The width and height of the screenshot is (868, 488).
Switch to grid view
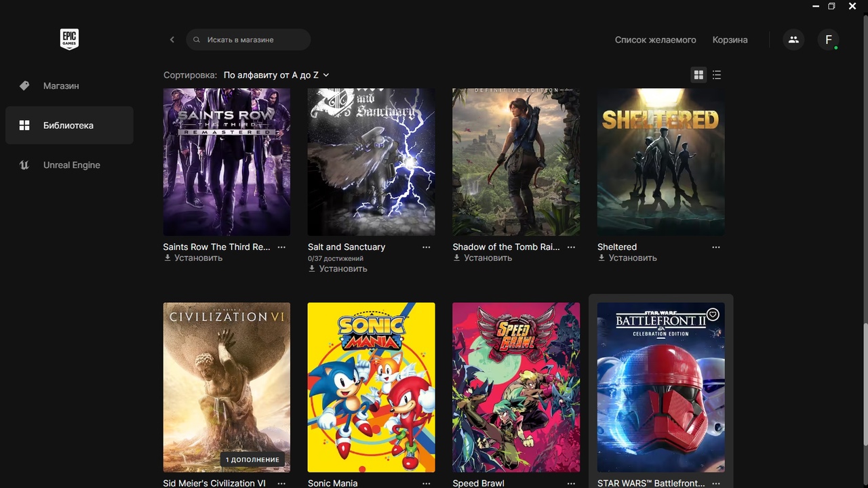tap(698, 75)
